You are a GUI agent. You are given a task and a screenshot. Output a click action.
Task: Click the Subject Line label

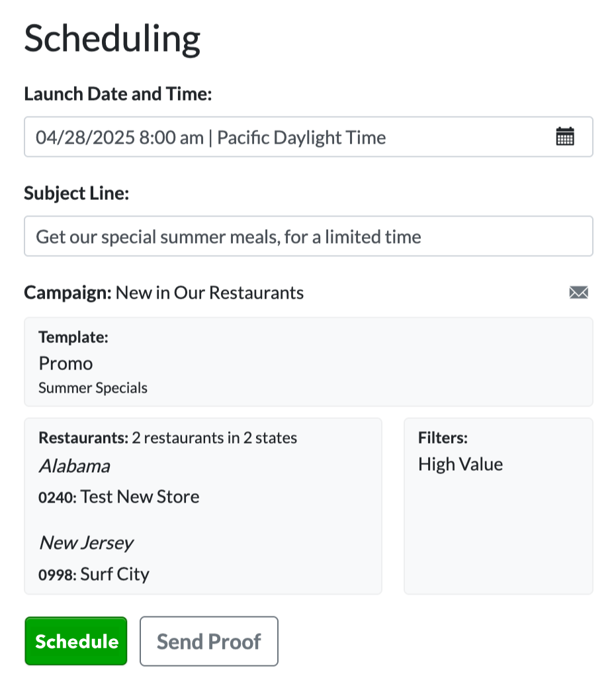(x=77, y=193)
